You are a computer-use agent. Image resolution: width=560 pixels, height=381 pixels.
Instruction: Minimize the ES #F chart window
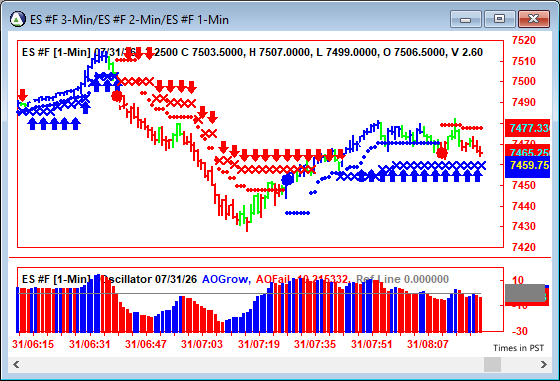465,19
